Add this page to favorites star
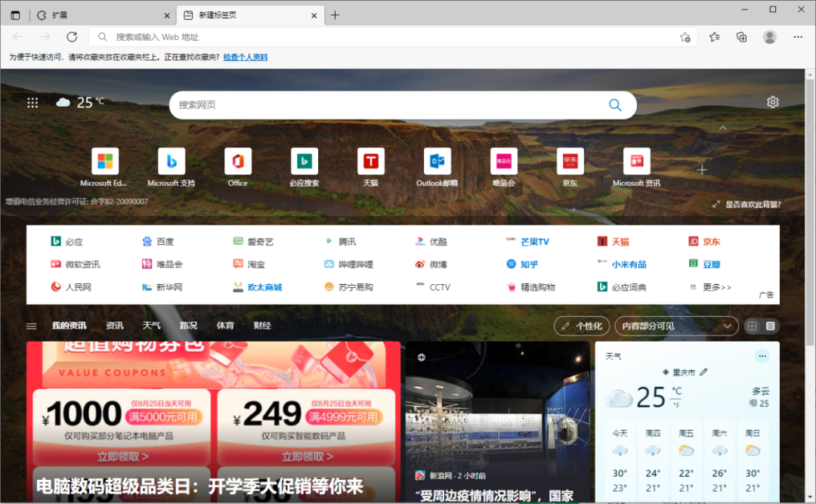This screenshot has width=816, height=504. click(685, 37)
